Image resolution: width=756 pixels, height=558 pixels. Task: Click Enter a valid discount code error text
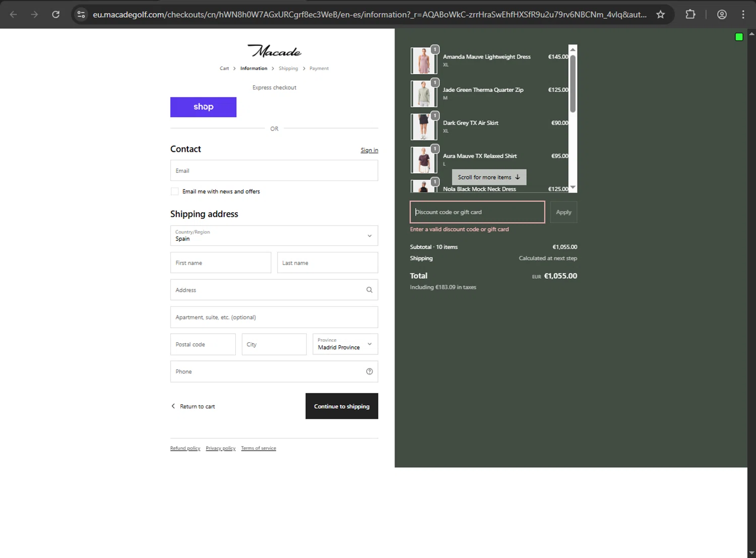click(x=459, y=229)
